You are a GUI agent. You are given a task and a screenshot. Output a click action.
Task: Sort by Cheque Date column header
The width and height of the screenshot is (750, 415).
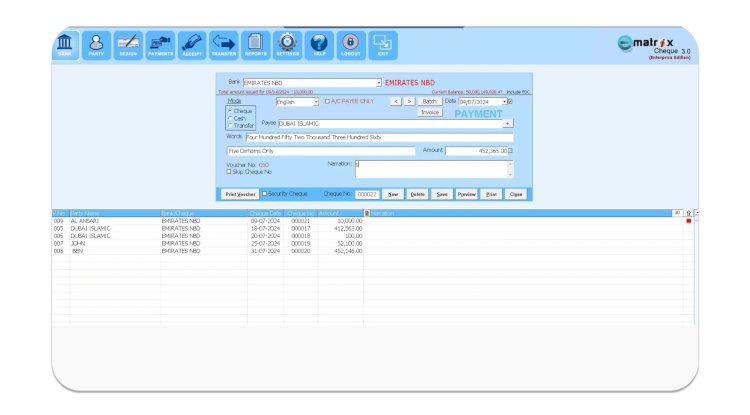click(265, 213)
